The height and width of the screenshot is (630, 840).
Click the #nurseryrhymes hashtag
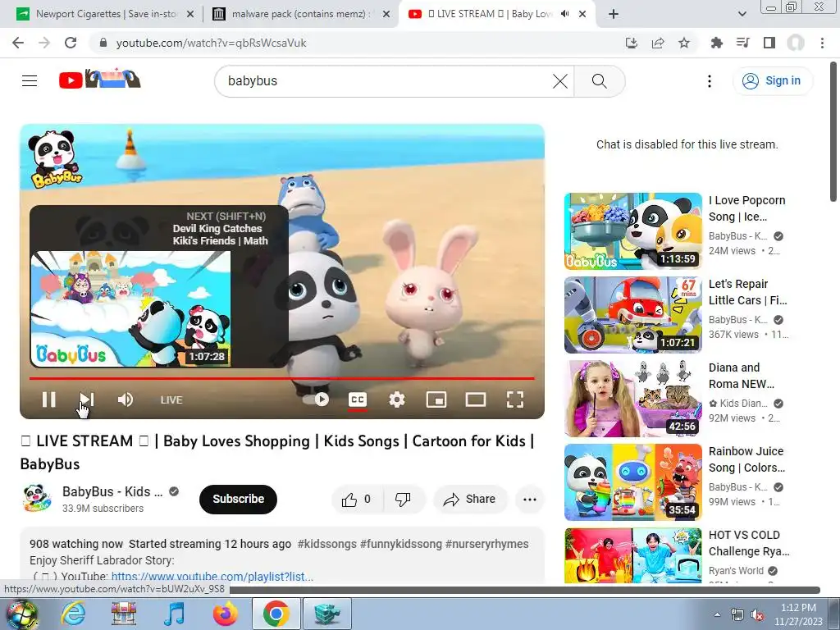[x=486, y=544]
